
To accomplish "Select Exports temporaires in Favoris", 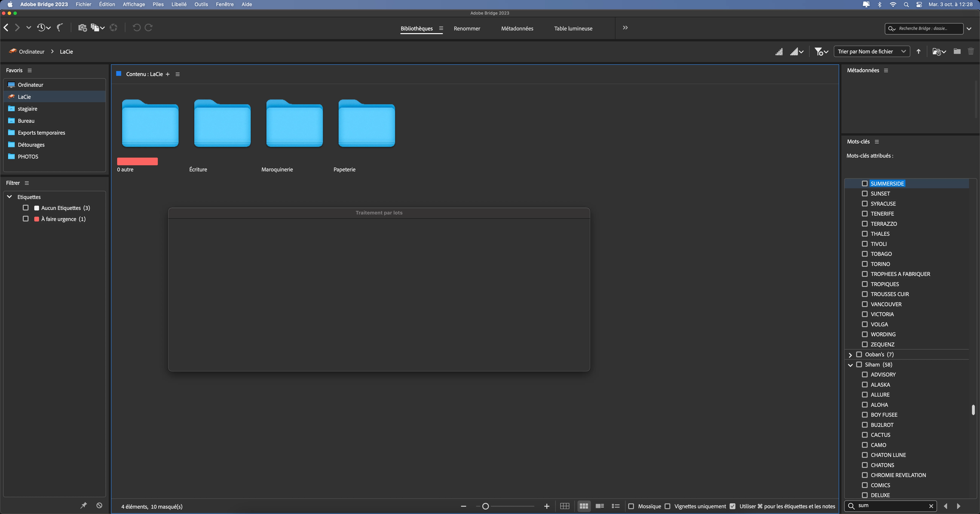I will pyautogui.click(x=42, y=133).
